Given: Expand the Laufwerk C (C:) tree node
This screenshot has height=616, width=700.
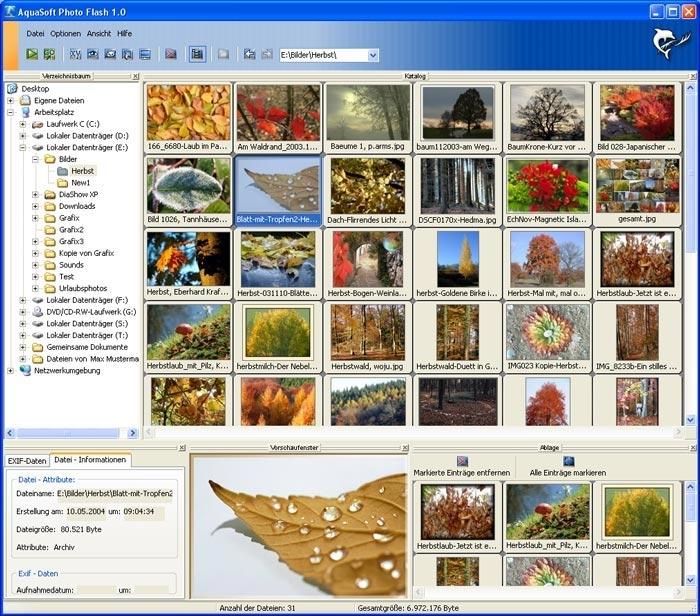Looking at the screenshot, I should click(24, 124).
